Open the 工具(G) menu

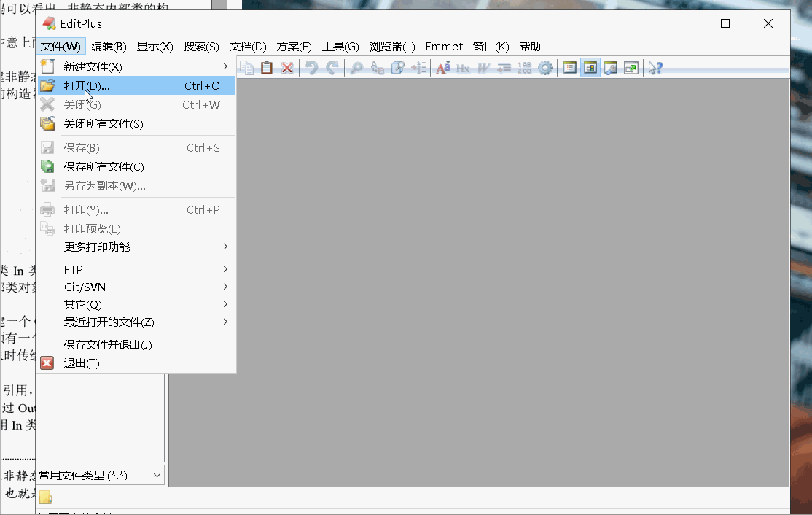coord(340,47)
